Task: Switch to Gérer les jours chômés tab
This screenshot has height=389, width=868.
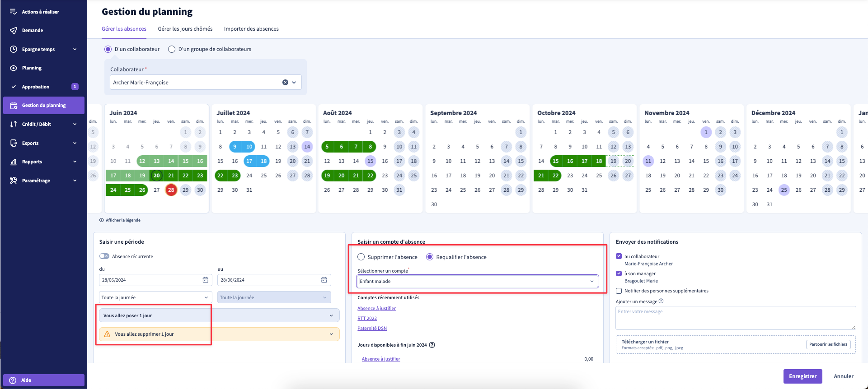Action: [185, 29]
